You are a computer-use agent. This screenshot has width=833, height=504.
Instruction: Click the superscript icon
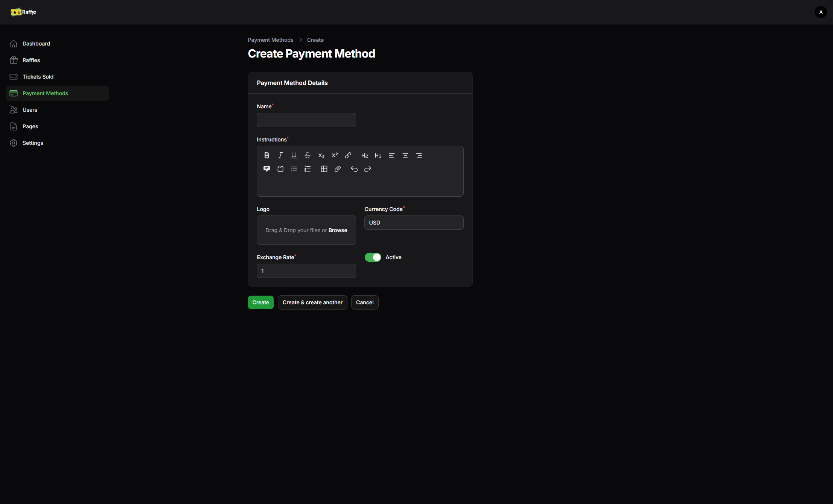pos(335,155)
